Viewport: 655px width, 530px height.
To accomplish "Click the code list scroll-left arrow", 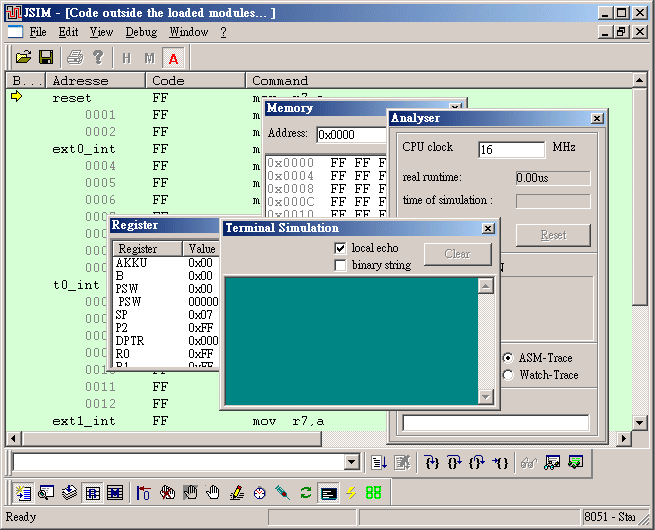I will (x=14, y=439).
